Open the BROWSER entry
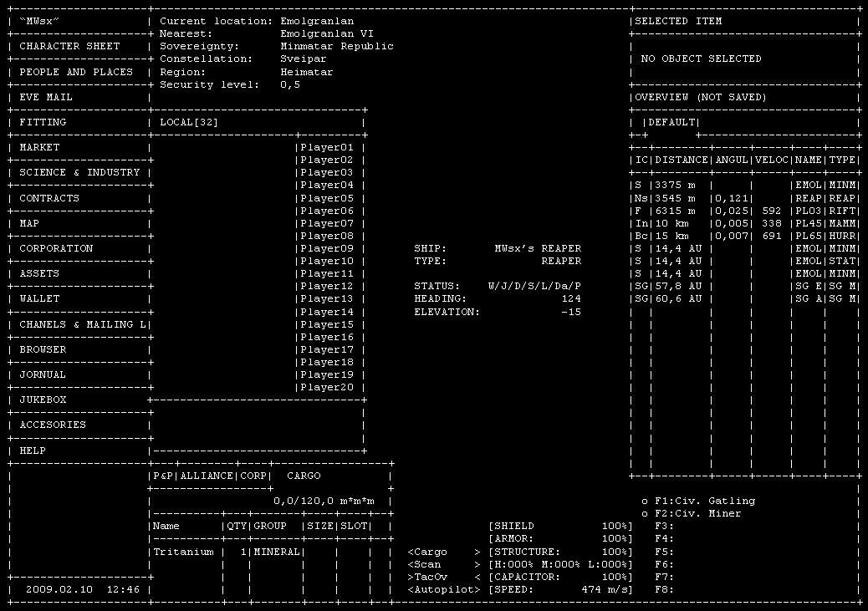Image resolution: width=868 pixels, height=611 pixels. point(43,349)
